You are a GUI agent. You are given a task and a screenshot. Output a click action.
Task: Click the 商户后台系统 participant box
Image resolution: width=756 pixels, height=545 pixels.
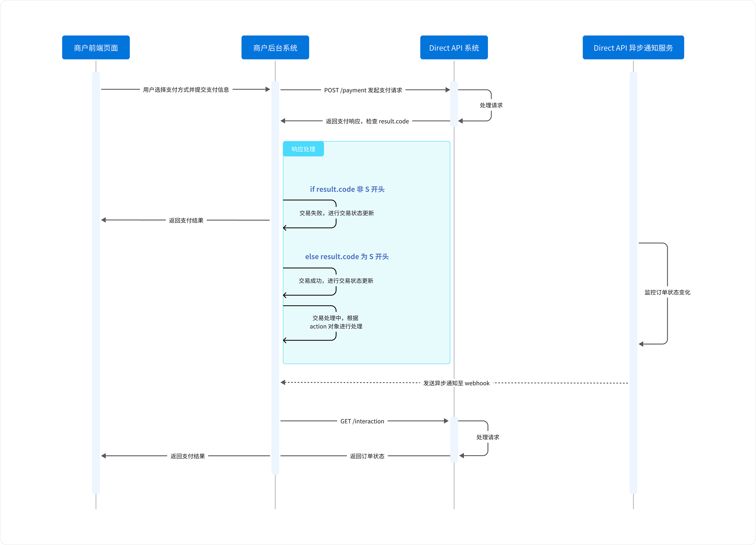pos(275,48)
